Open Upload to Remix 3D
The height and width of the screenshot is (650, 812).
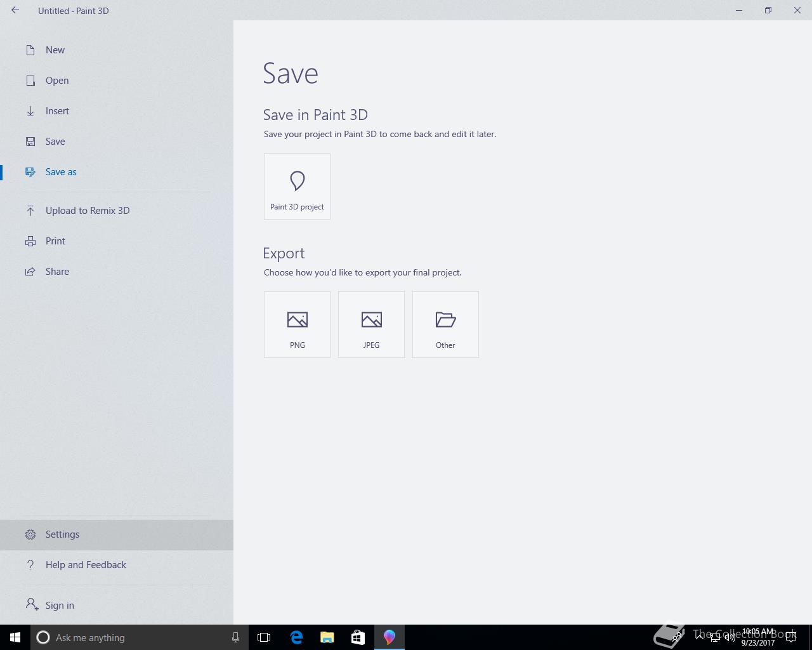[x=117, y=211]
